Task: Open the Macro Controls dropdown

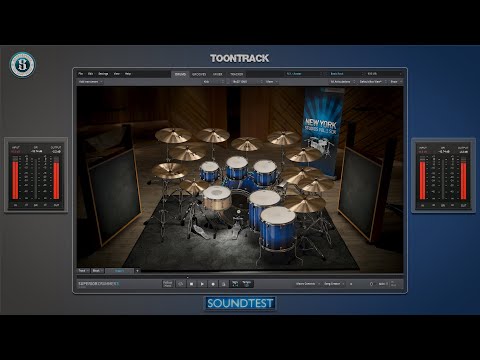Action: [x=307, y=284]
